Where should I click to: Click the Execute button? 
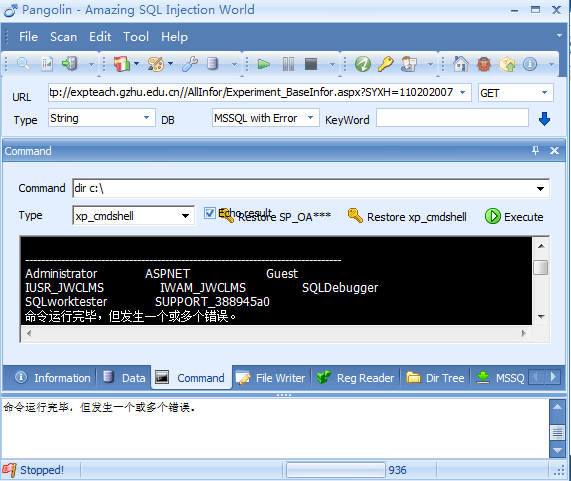pos(514,217)
